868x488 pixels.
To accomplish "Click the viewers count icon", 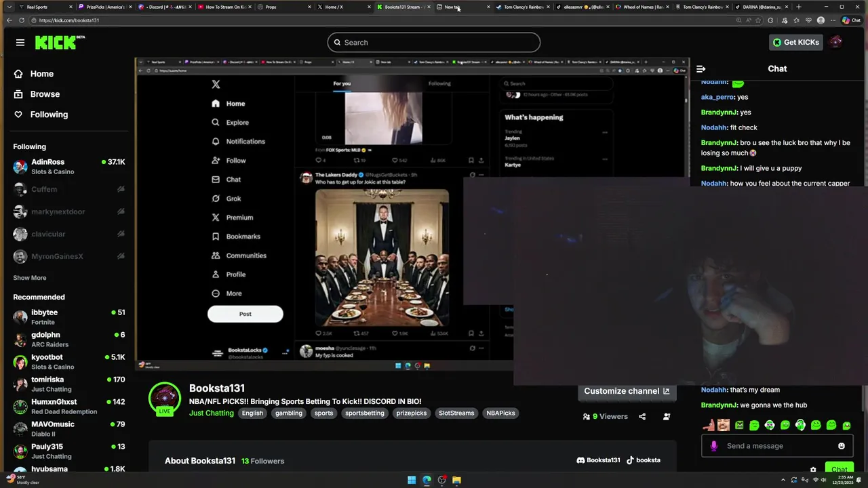I will pos(587,417).
